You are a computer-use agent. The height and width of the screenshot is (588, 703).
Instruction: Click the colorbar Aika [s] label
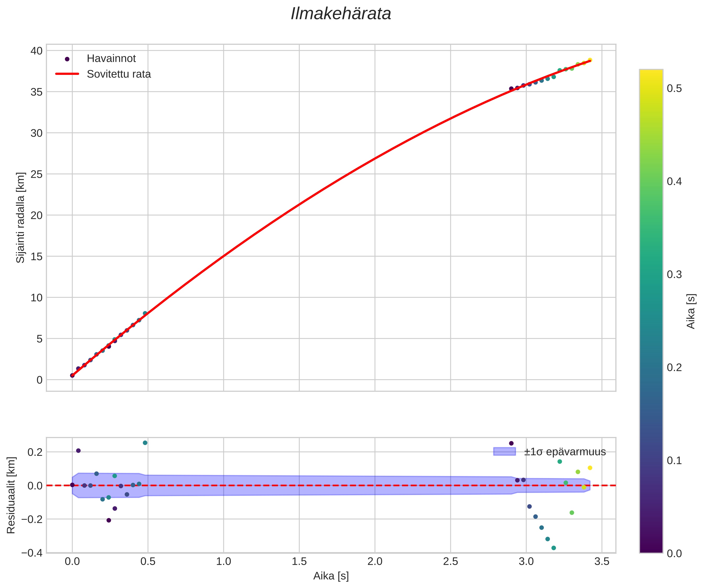pyautogui.click(x=691, y=311)
